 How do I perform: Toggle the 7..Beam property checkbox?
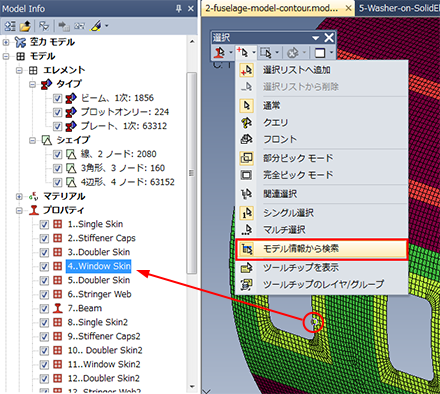point(44,308)
